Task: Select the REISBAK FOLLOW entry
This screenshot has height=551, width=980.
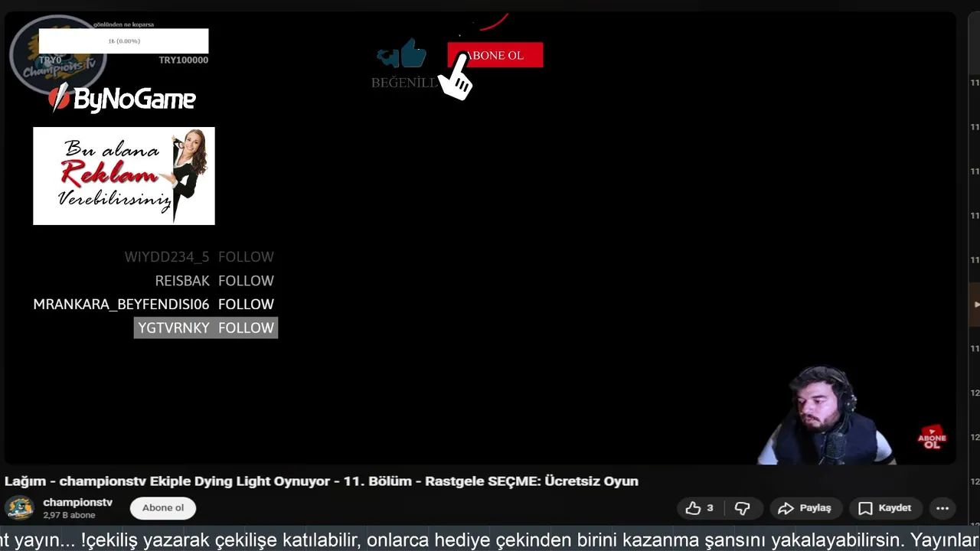Action: pyautogui.click(x=214, y=280)
